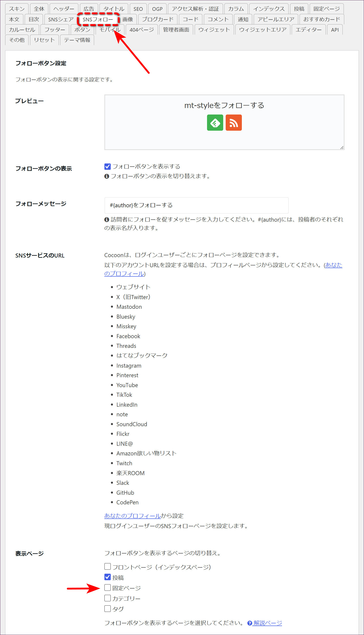
Task: Open the ヘッダー settings tab
Action: pos(64,9)
